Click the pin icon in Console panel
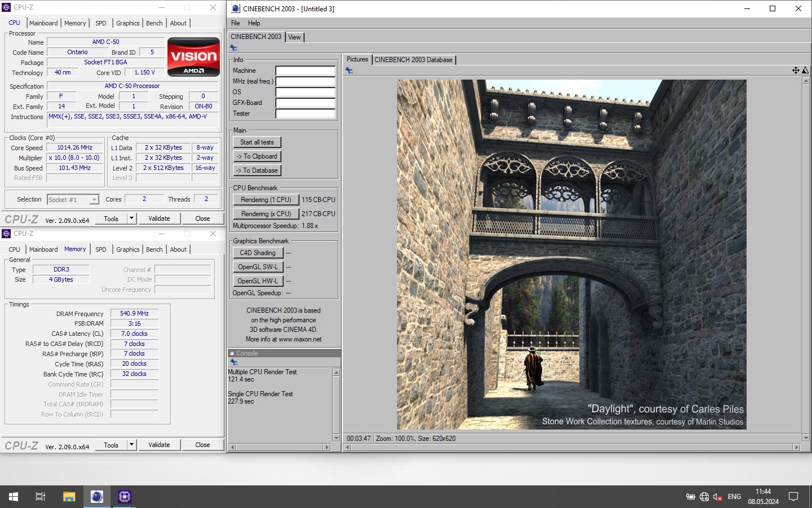This screenshot has height=508, width=812. tap(234, 362)
